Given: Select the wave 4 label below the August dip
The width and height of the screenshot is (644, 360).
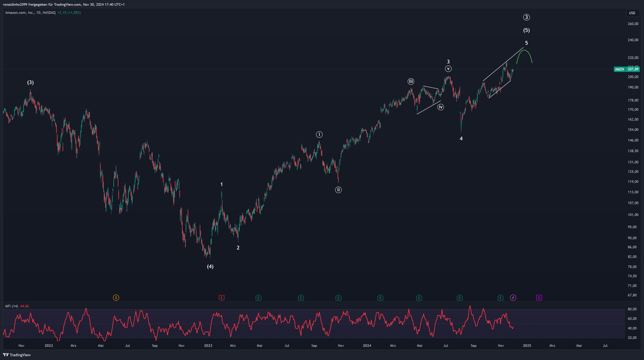Looking at the screenshot, I should [x=461, y=138].
